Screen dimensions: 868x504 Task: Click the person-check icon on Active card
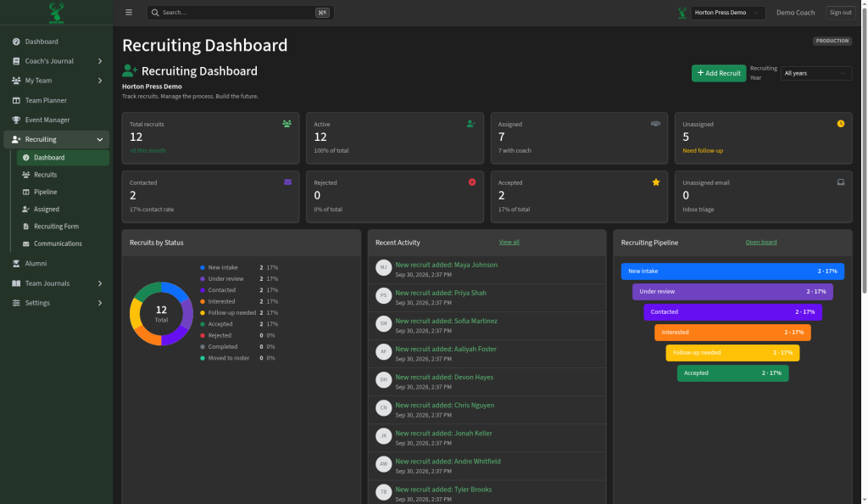471,124
